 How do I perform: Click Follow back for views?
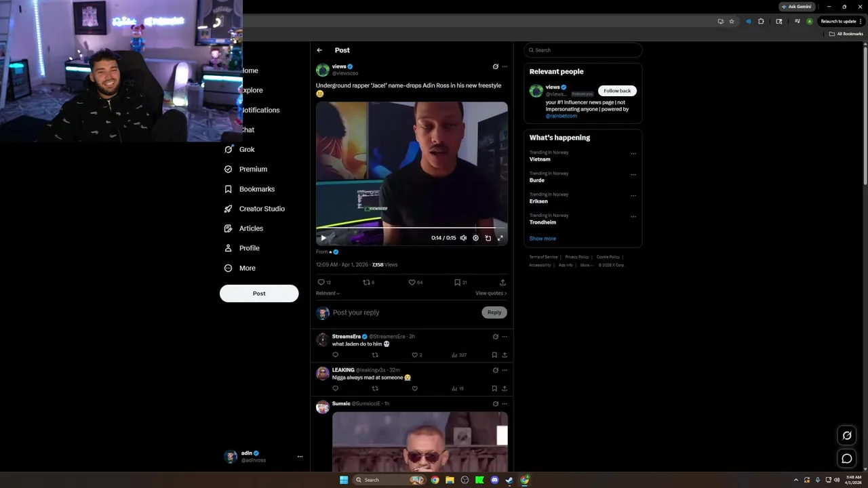617,91
